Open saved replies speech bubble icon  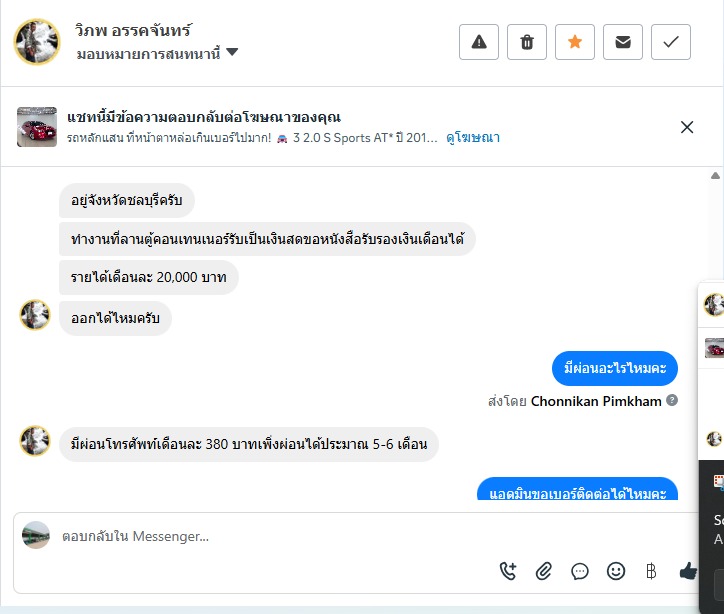point(580,571)
